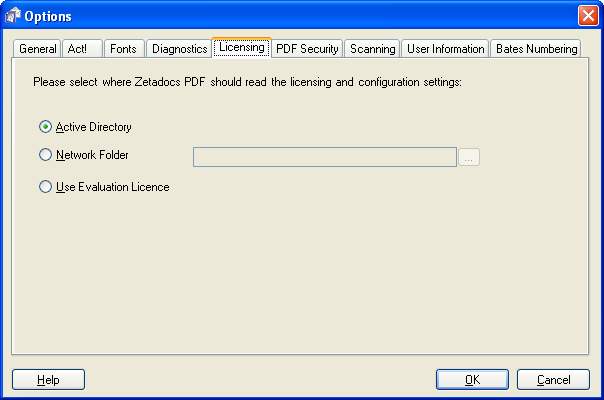Go to the Fonts tab
Image resolution: width=604 pixels, height=400 pixels.
[124, 49]
